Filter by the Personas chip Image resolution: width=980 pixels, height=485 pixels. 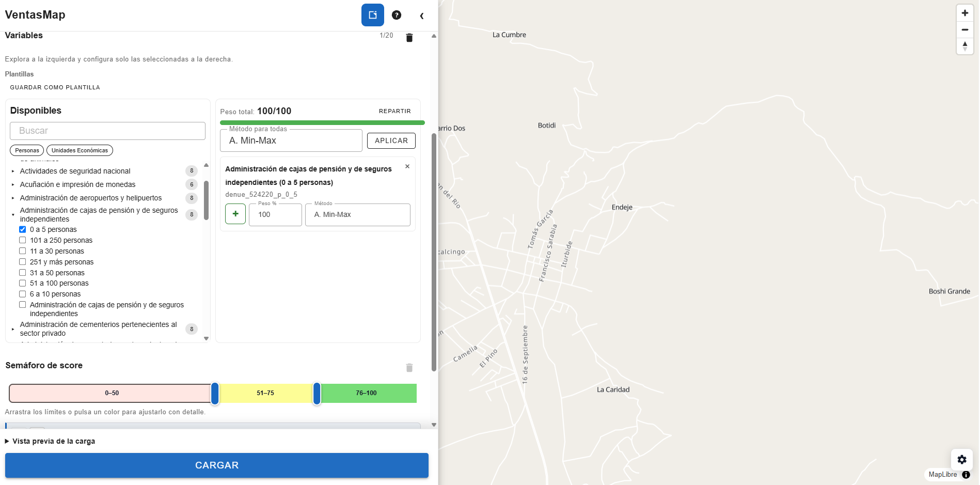(x=27, y=150)
